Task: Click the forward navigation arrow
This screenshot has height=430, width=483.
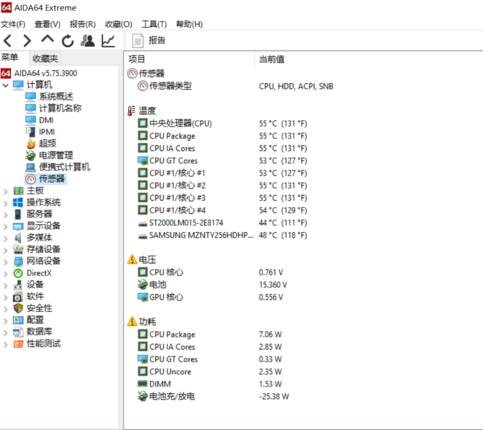Action: pos(27,41)
